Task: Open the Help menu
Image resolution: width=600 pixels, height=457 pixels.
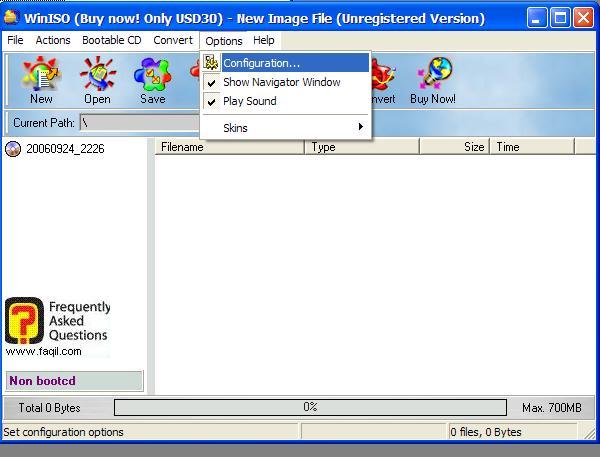Action: coord(264,40)
